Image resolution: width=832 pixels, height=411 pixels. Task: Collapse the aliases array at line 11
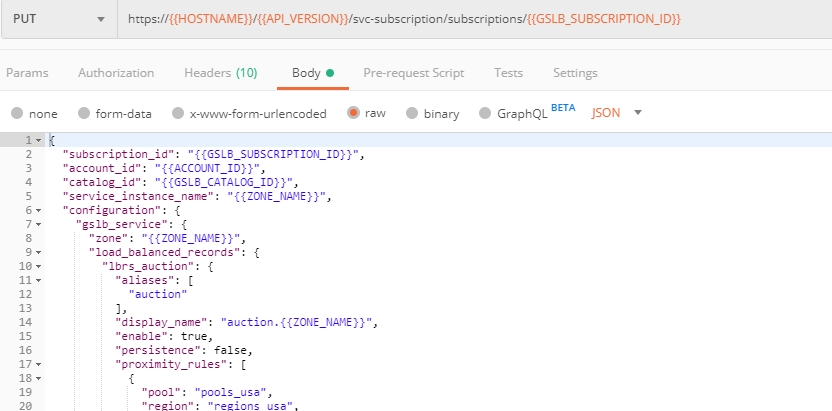point(38,281)
